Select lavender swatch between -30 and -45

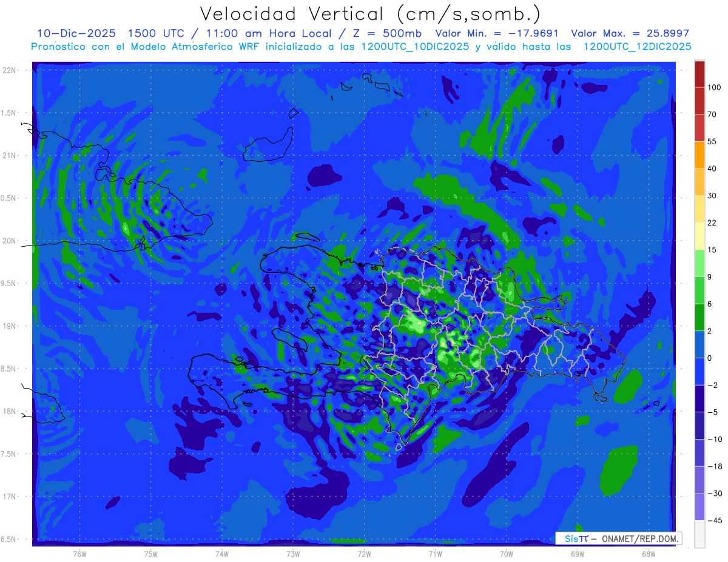[699, 507]
